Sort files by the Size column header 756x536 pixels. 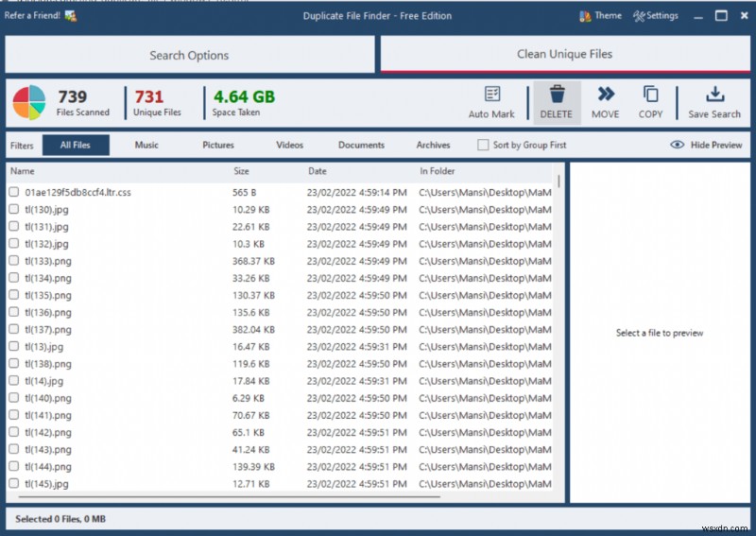(242, 171)
